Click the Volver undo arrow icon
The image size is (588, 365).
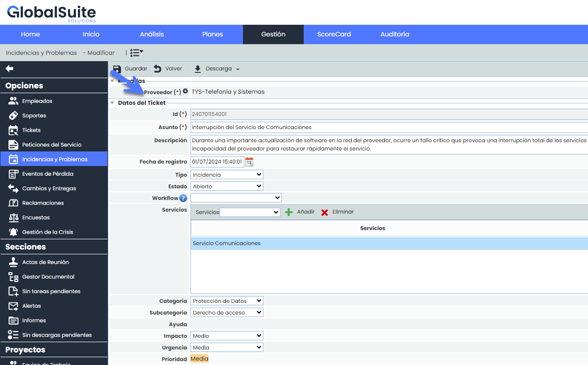pyautogui.click(x=157, y=69)
